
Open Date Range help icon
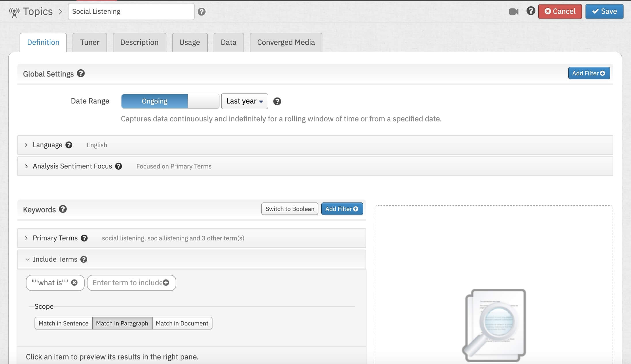[277, 101]
